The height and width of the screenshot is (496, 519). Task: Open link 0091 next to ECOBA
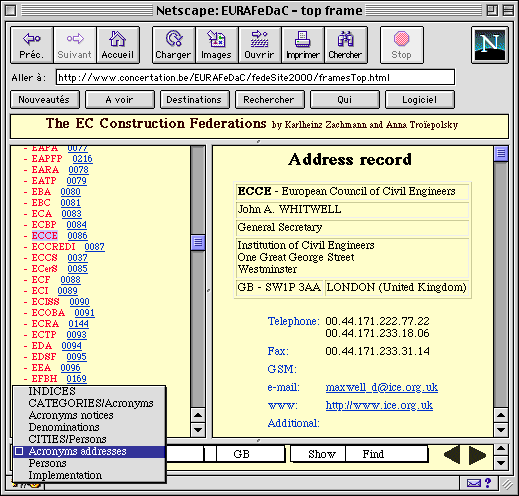[x=84, y=313]
